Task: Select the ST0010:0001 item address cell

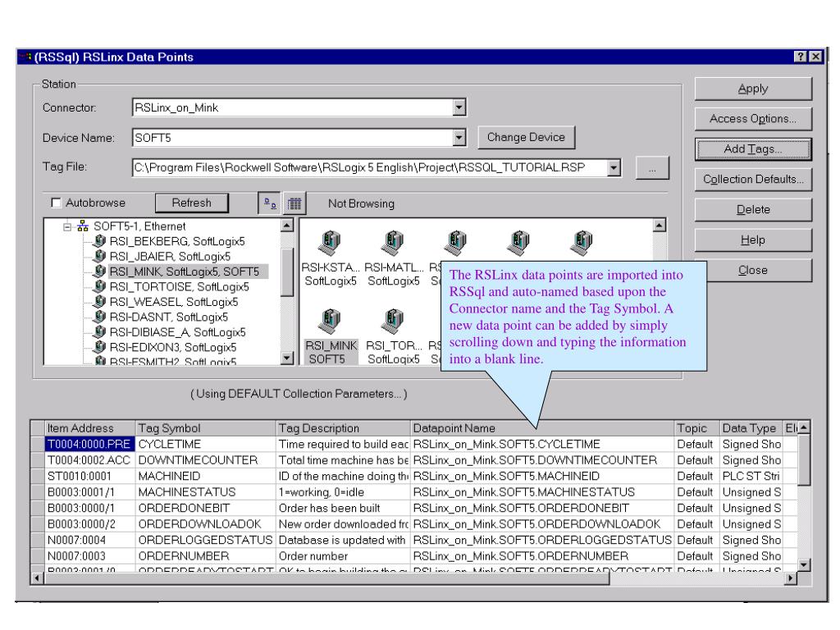Action: click(89, 477)
